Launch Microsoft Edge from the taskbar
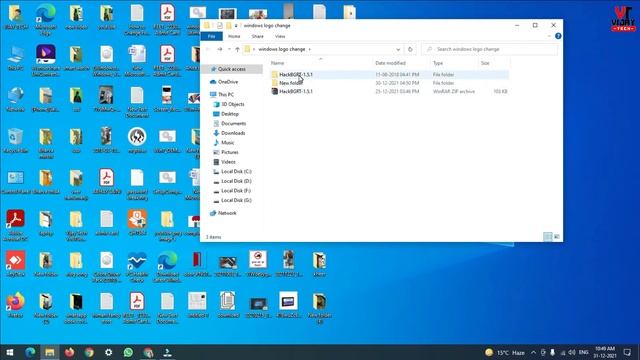The image size is (640, 360). 30,352
